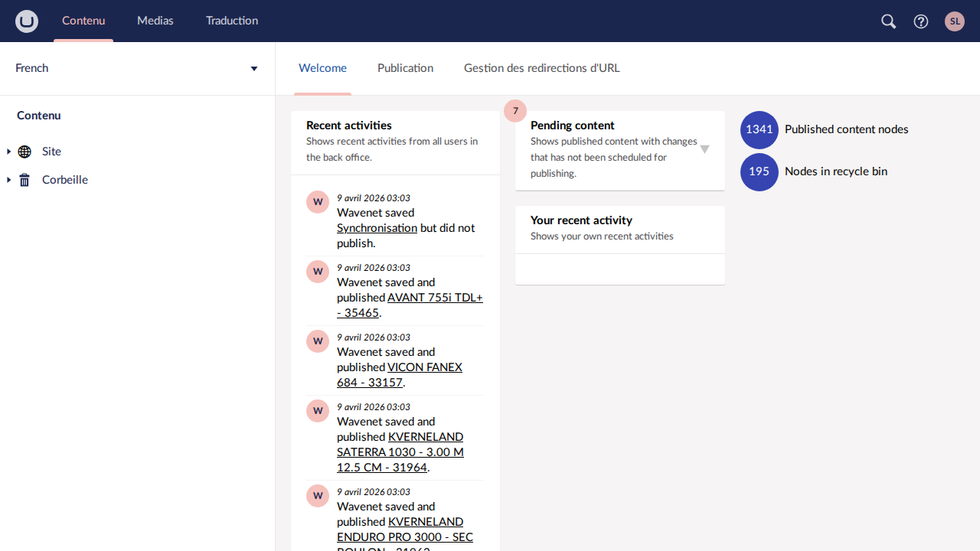
Task: Click the 1341 published nodes circle
Action: 759,129
